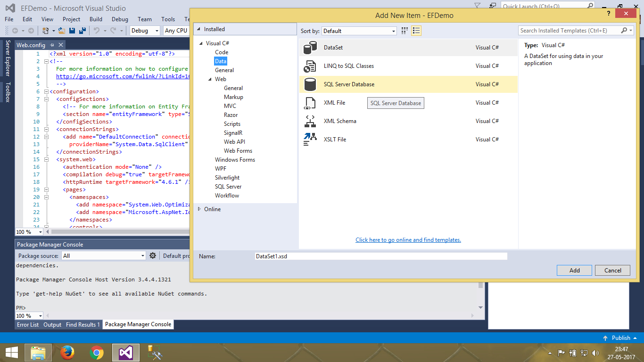Image resolution: width=644 pixels, height=362 pixels.
Task: Click the Windows Start button
Action: tap(11, 353)
